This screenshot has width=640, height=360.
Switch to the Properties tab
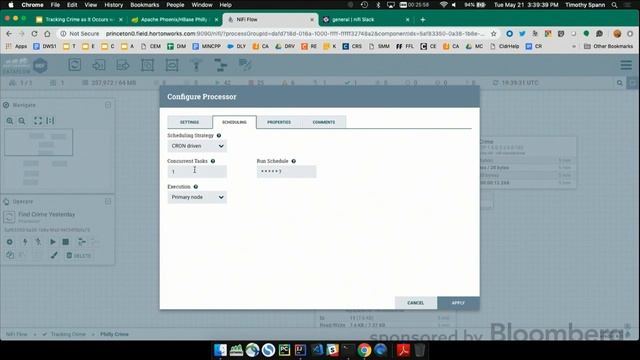coord(279,122)
